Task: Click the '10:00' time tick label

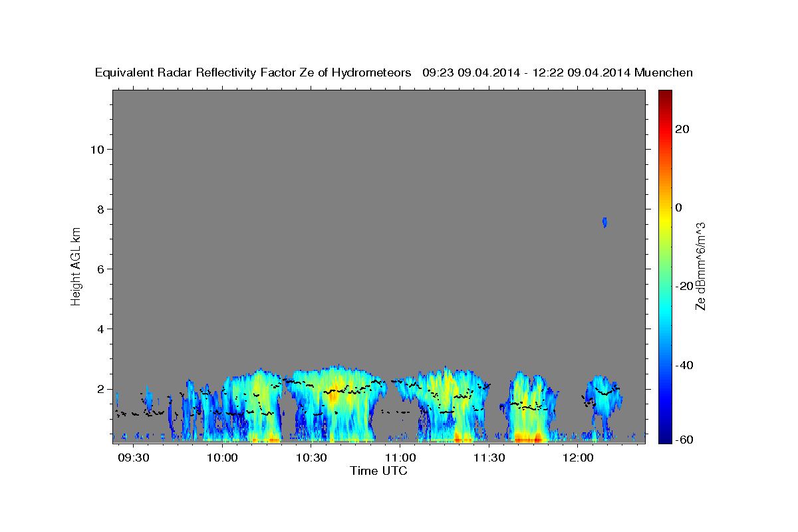Action: coord(222,458)
